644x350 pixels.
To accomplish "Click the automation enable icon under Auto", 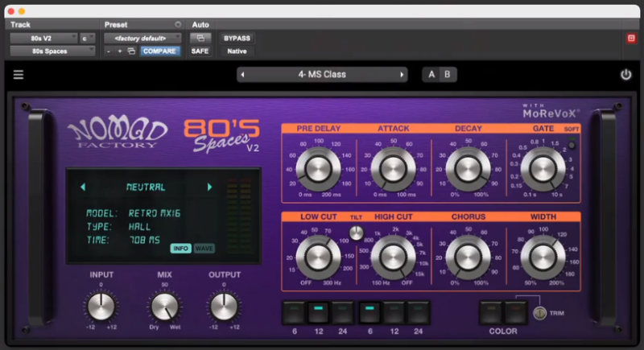I will pos(199,38).
